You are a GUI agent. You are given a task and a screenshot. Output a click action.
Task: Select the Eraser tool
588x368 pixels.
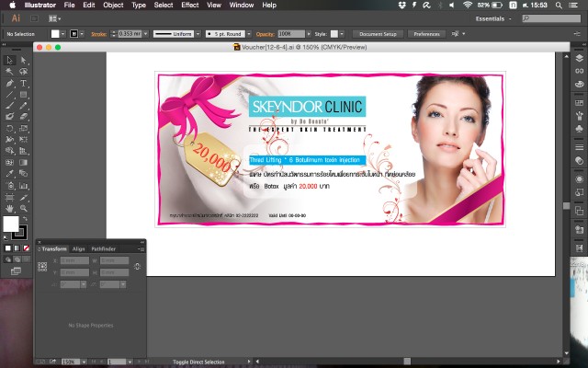coord(24,117)
